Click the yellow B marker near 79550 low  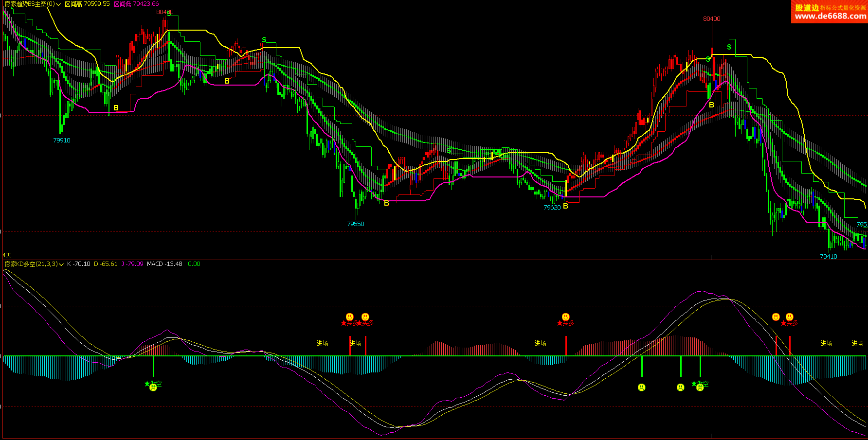click(386, 203)
